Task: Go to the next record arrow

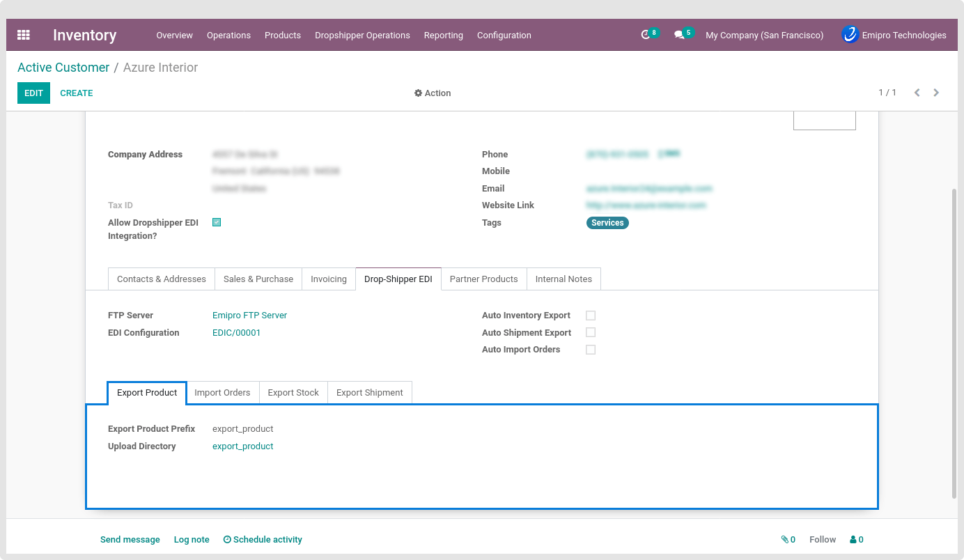Action: point(936,93)
